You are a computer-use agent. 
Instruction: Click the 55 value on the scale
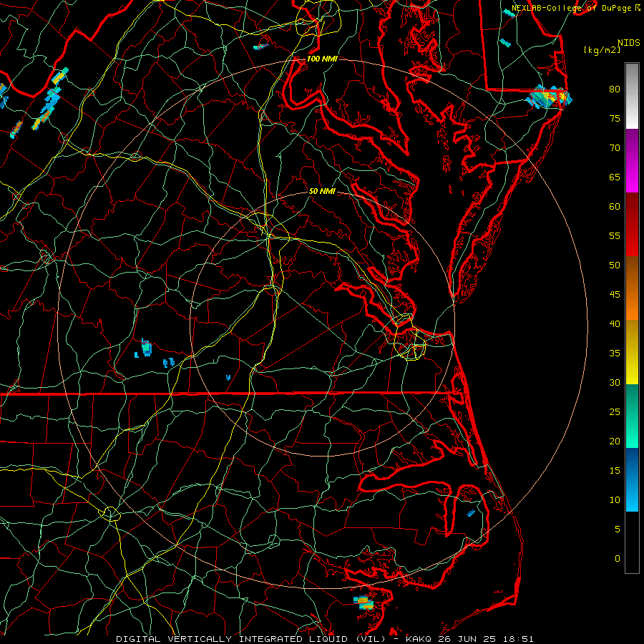coord(615,235)
